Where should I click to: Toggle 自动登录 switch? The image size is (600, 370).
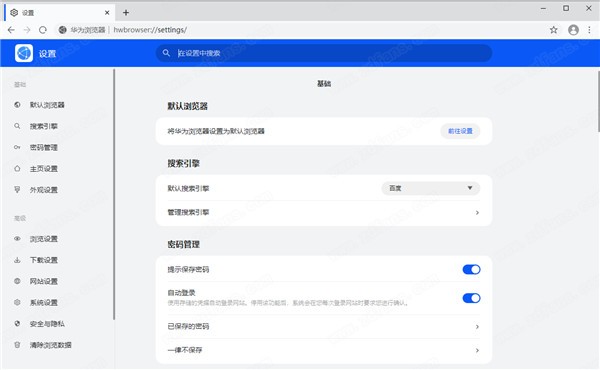(x=471, y=298)
